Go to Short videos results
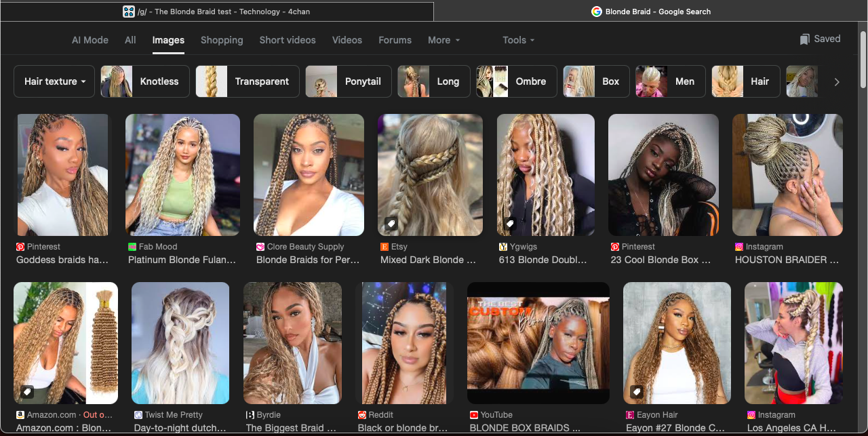This screenshot has width=868, height=436. [x=288, y=40]
